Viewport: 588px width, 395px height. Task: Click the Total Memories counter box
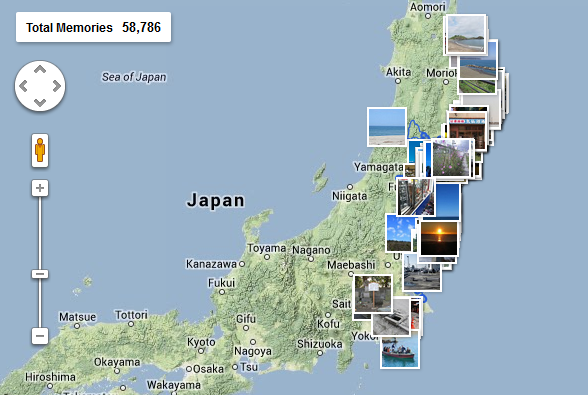93,27
